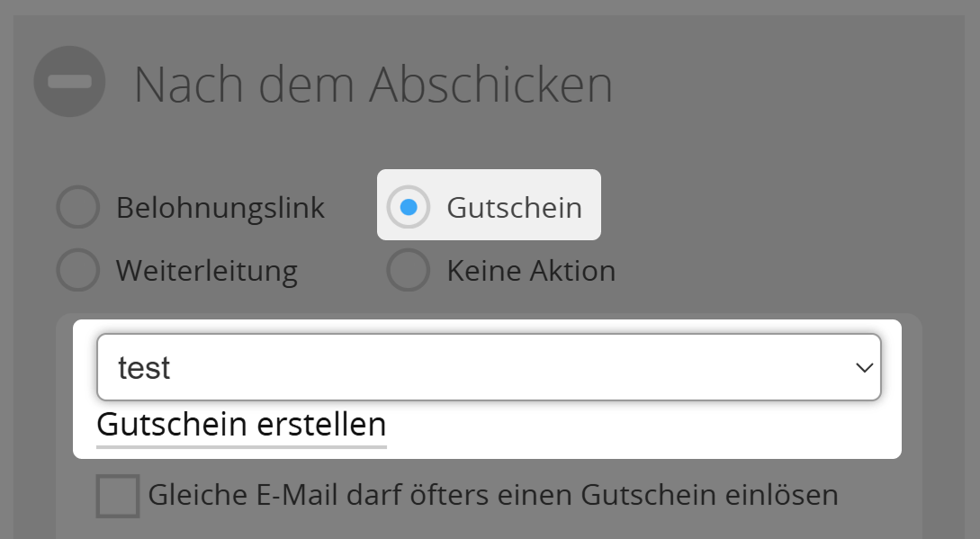Click the selected value test in combo box

click(x=144, y=367)
